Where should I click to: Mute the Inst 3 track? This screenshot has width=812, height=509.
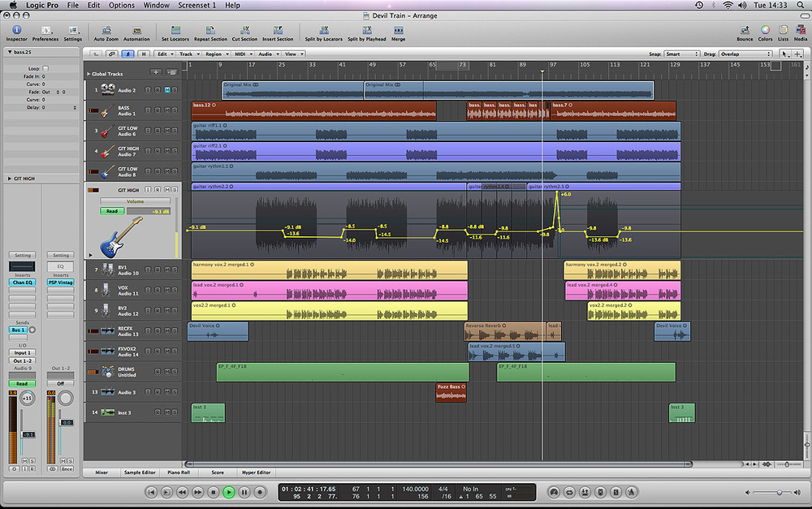tap(167, 412)
